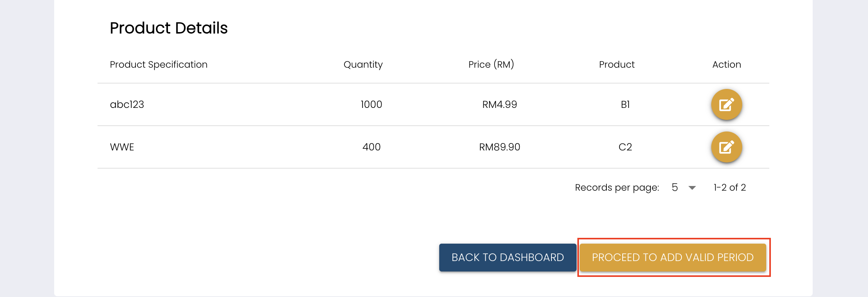Proceed to add valid period
Screen dimensions: 868x297
coord(673,258)
